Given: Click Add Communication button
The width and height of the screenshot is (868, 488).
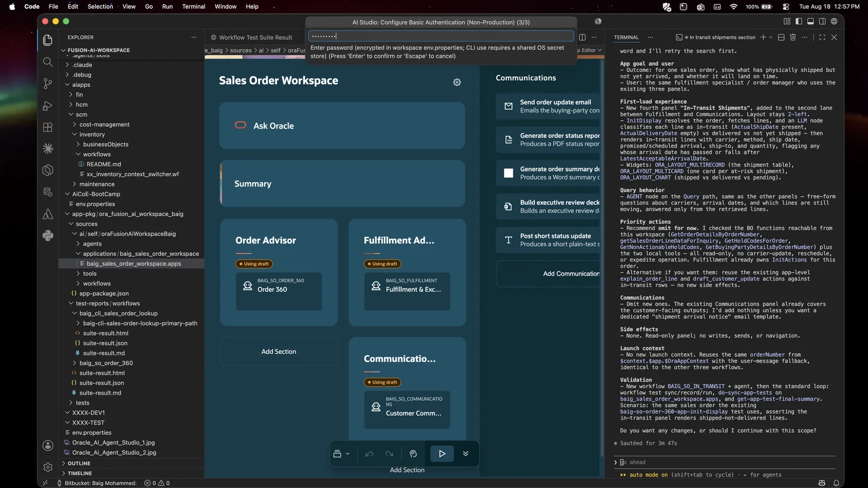Looking at the screenshot, I should [548, 274].
